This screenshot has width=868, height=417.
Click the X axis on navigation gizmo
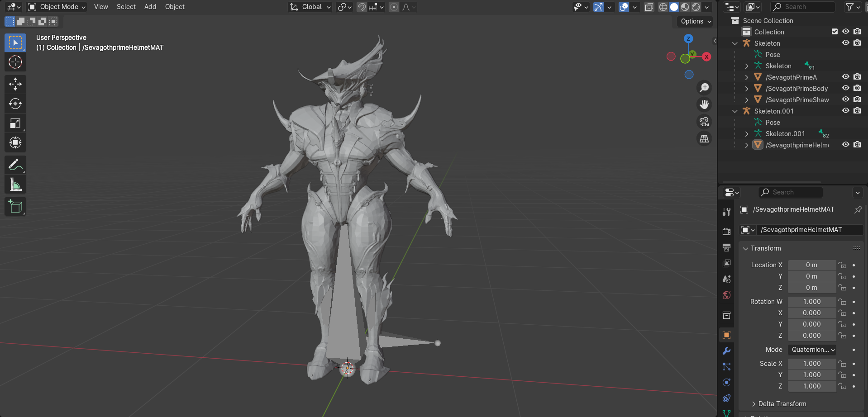[706, 57]
